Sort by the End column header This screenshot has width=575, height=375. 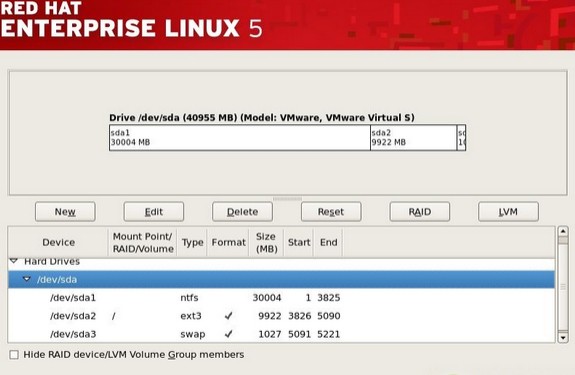point(329,242)
